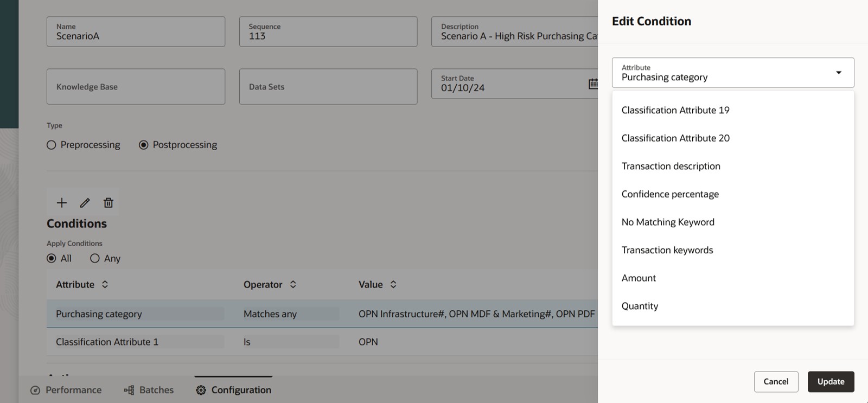
Task: Pick No Matching Keyword option
Action: pos(733,222)
